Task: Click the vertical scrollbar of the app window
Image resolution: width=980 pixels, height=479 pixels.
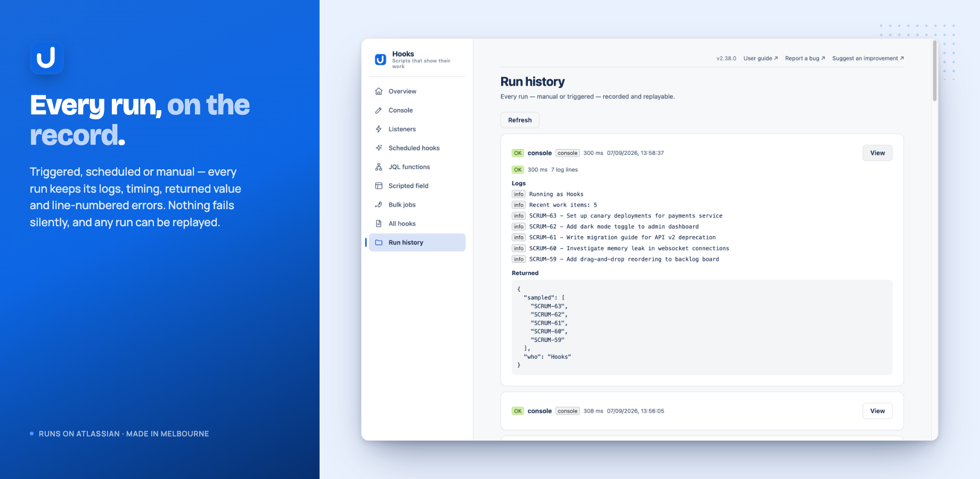Action: (935, 71)
